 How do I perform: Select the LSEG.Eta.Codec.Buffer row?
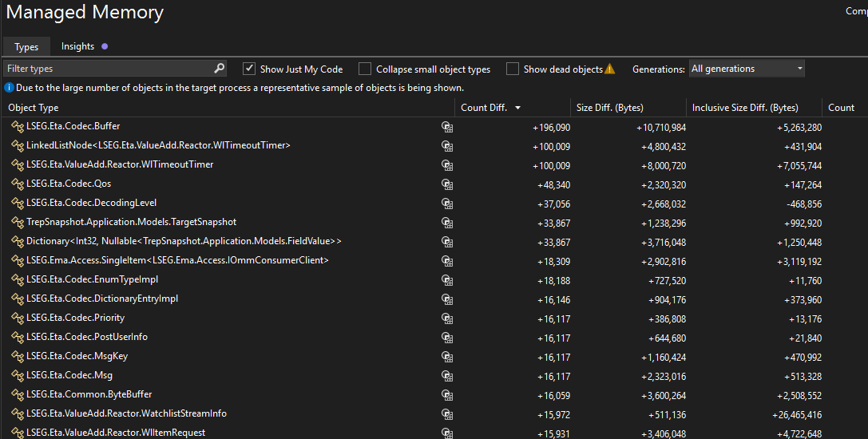[x=434, y=128]
